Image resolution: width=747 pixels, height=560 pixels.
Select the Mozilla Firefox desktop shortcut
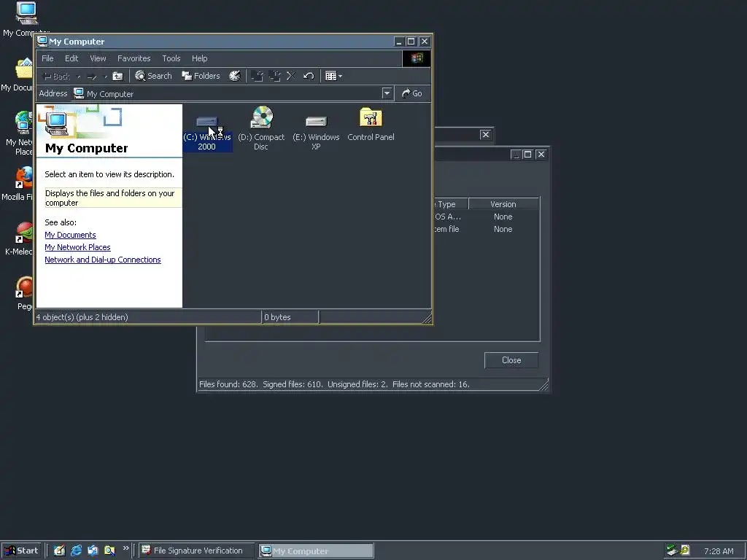(x=18, y=184)
